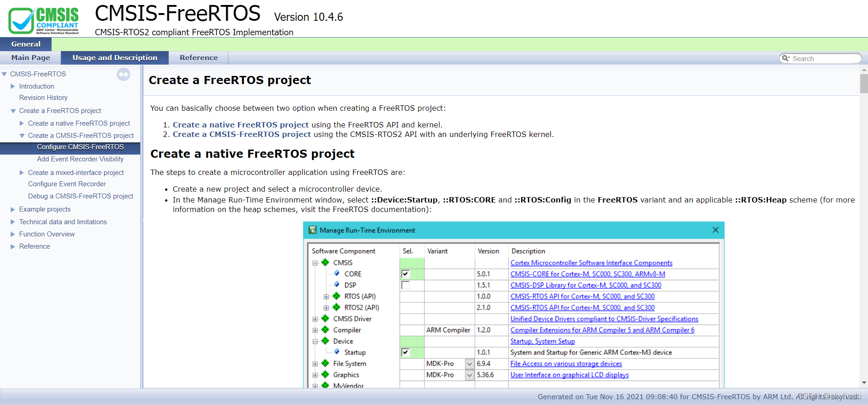Open the Graphics variant dropdown
Image resolution: width=868 pixels, height=405 pixels.
click(470, 375)
